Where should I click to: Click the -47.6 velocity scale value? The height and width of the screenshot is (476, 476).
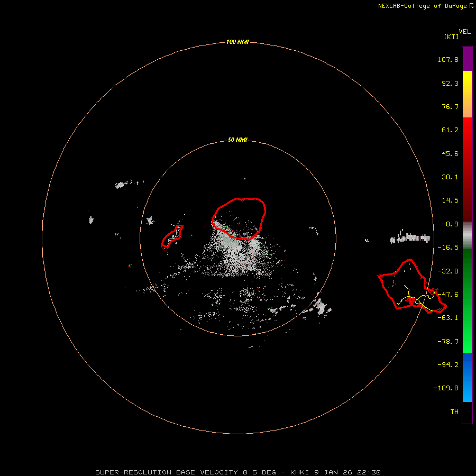[x=448, y=295]
